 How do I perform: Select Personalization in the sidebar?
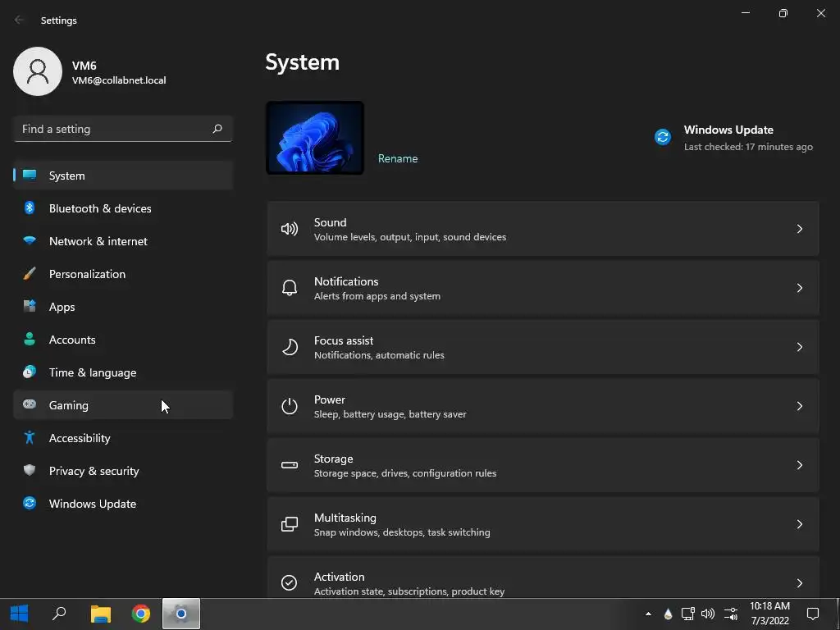(x=123, y=274)
